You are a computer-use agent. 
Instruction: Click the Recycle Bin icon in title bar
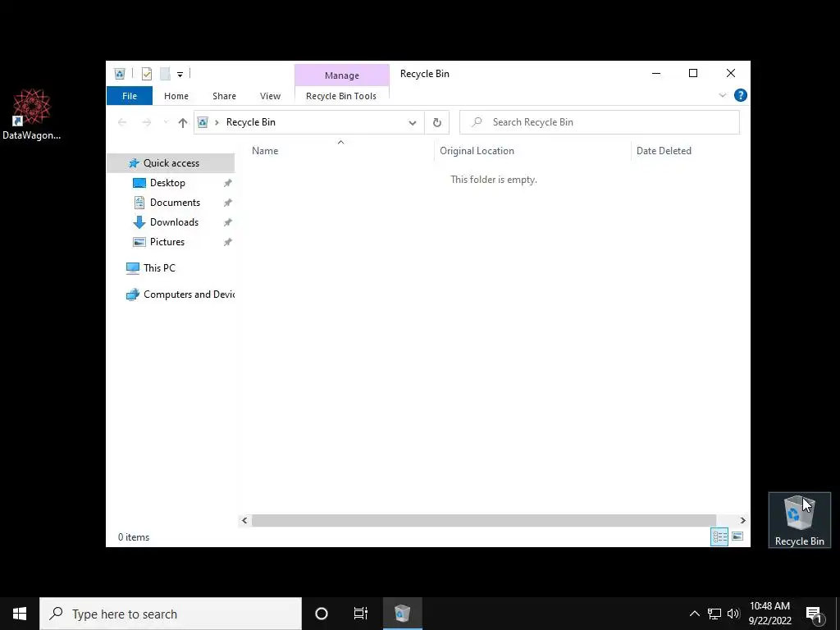(x=120, y=74)
